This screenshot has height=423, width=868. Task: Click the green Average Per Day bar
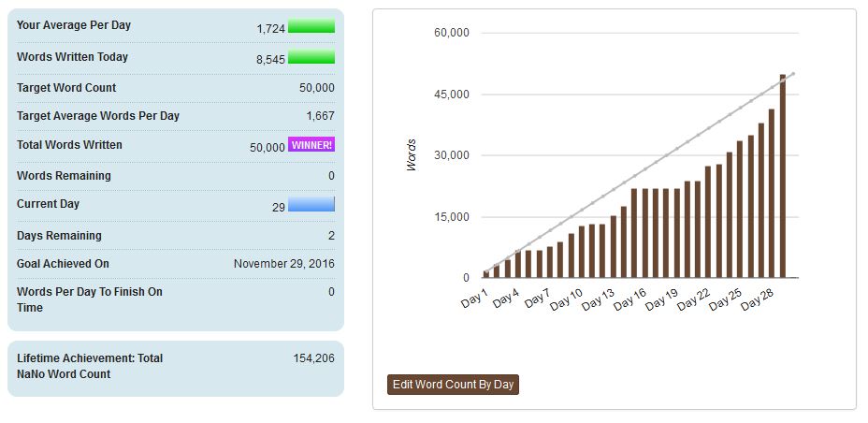(311, 26)
